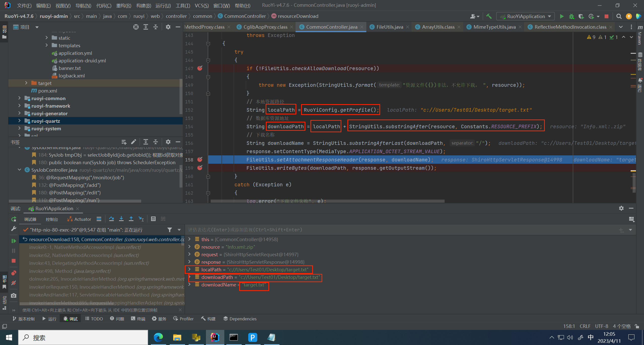Click the editor horizontal scrollbar

pyautogui.click(x=328, y=201)
